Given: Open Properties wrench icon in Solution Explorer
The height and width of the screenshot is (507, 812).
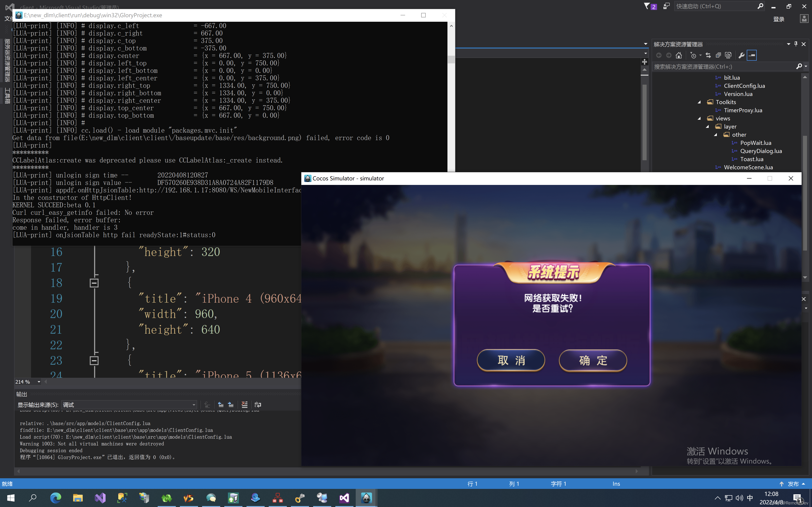Looking at the screenshot, I should click(742, 55).
